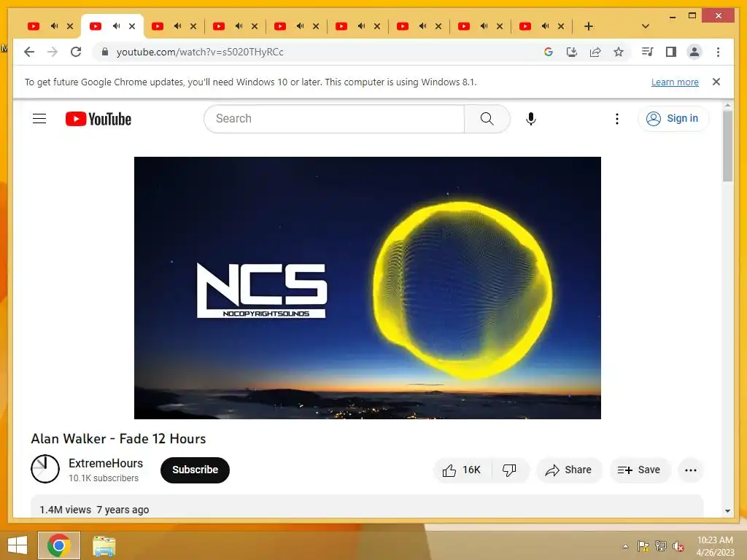The height and width of the screenshot is (560, 747).
Task: Open more actions ellipsis next to Save
Action: 690,470
